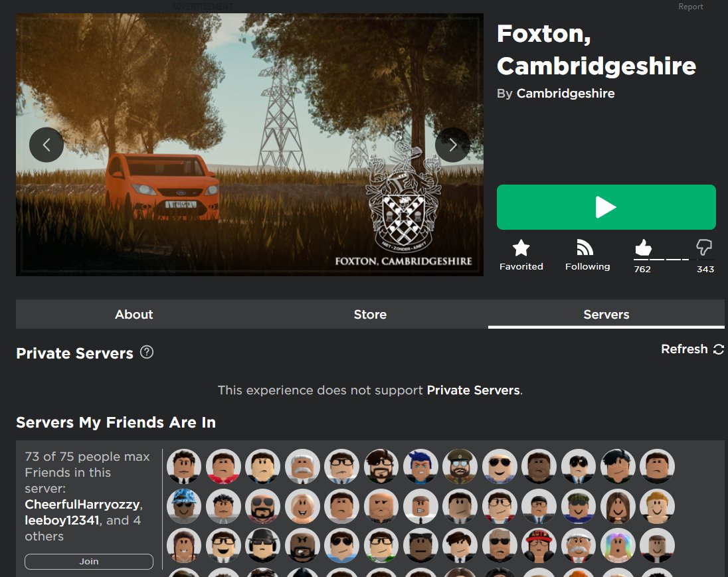Open the Store tab

(370, 314)
